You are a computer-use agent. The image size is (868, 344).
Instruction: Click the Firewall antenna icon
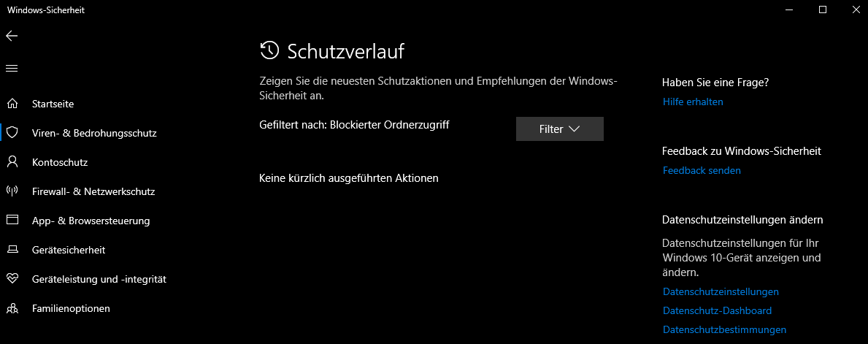coord(12,191)
